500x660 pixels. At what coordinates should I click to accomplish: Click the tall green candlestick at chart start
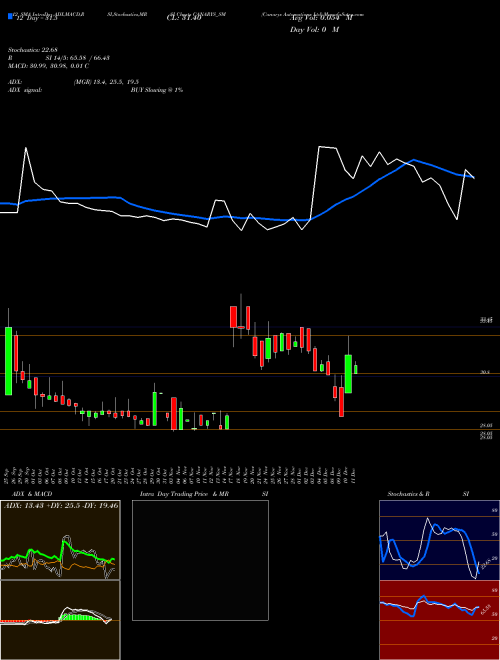[x=8, y=361]
